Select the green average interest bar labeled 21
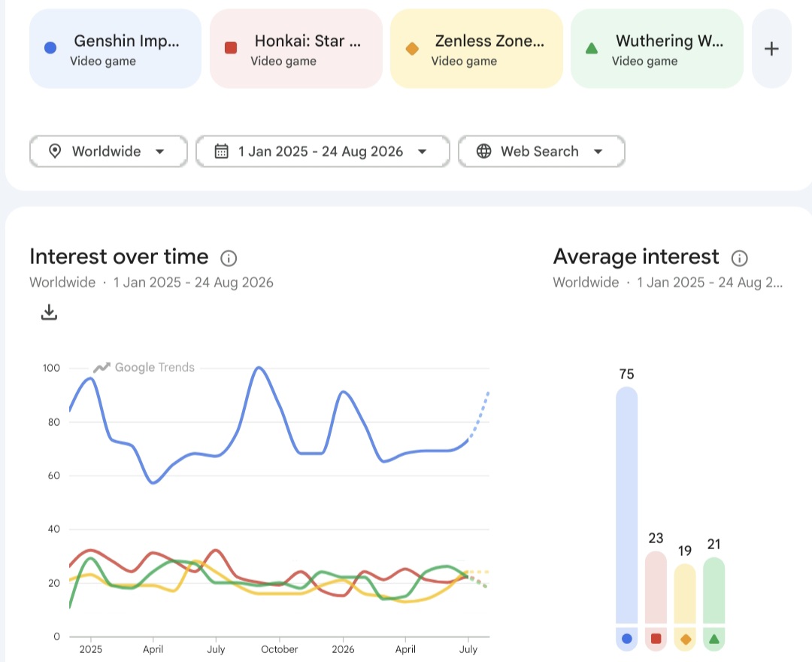 point(714,591)
